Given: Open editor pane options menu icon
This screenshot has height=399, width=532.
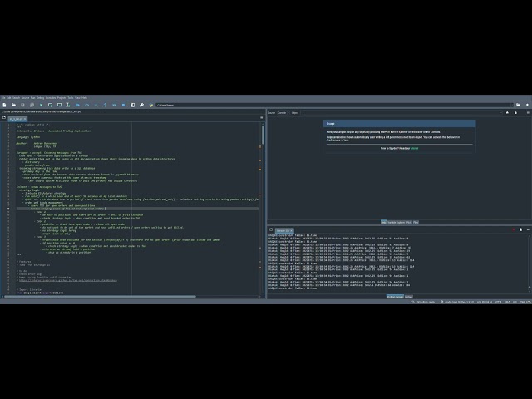Looking at the screenshot, I should [x=261, y=118].
